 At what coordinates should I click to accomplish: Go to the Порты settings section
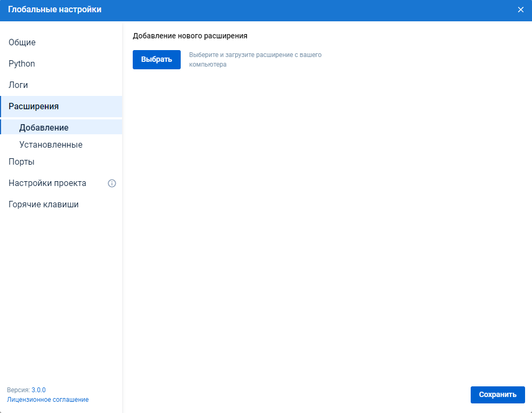click(21, 162)
